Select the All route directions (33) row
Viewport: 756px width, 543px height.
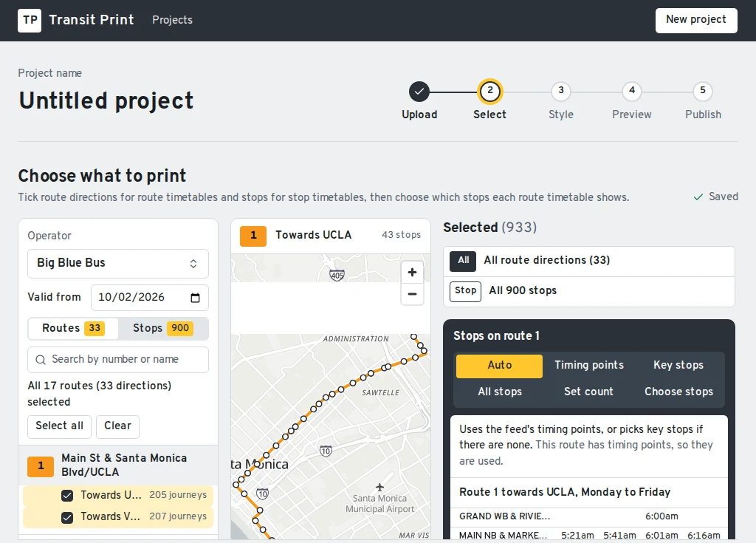coord(588,261)
